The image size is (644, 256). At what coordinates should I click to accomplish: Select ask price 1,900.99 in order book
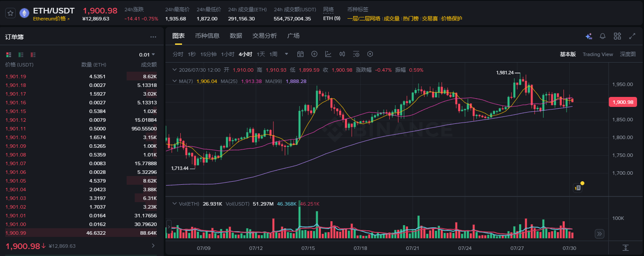[x=16, y=233]
